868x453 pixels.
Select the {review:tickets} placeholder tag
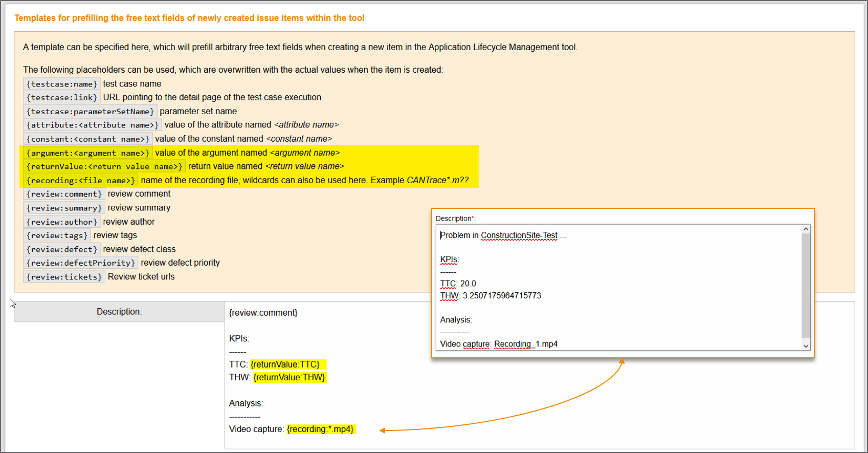pyautogui.click(x=64, y=277)
